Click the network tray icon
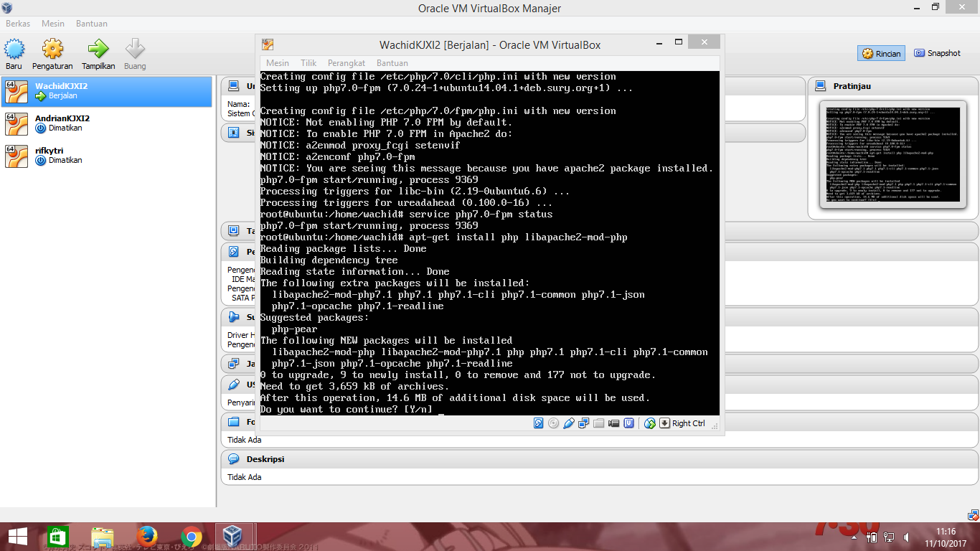This screenshot has height=551, width=980. tap(888, 537)
